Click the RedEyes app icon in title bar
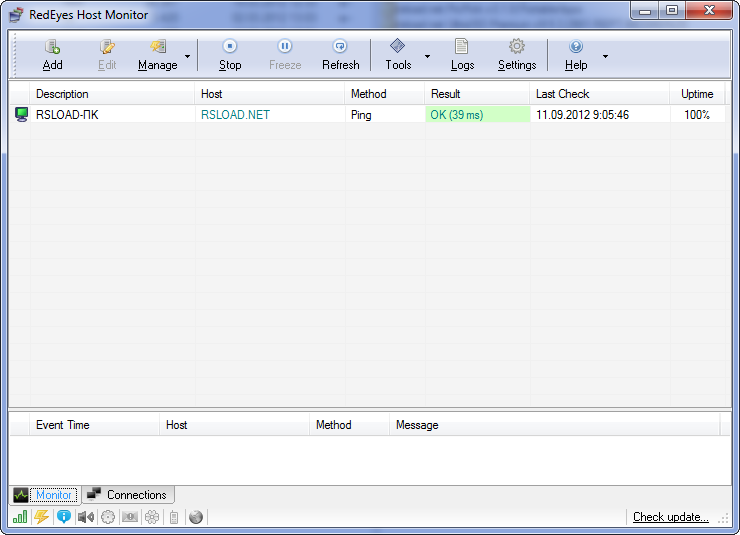 (x=16, y=15)
